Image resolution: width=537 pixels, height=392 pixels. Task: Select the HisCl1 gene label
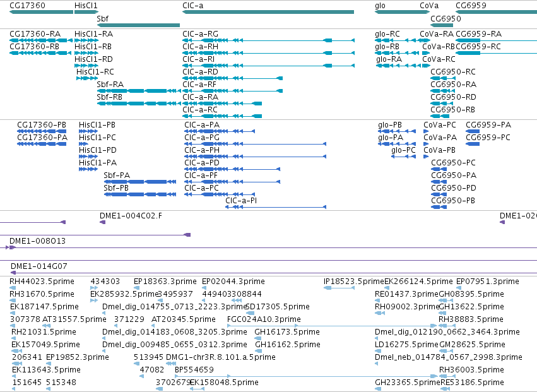pos(86,6)
